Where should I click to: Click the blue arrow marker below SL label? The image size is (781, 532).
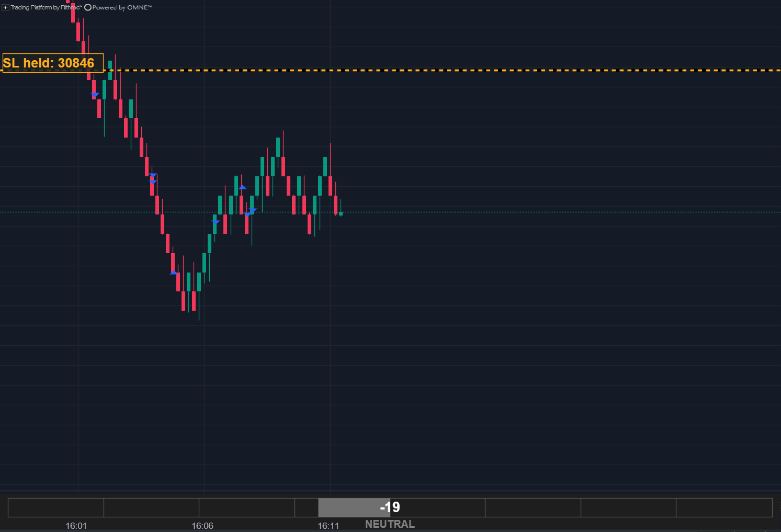coord(95,95)
